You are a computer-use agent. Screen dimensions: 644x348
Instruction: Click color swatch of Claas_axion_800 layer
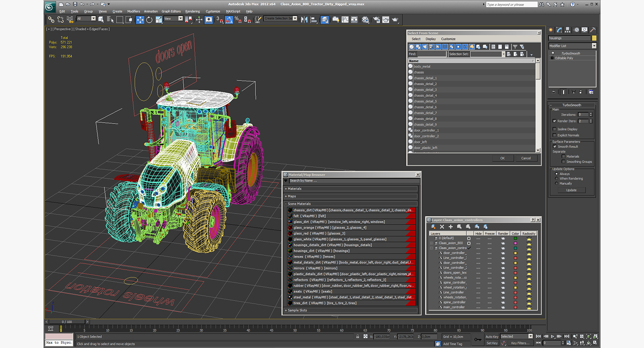coord(515,243)
